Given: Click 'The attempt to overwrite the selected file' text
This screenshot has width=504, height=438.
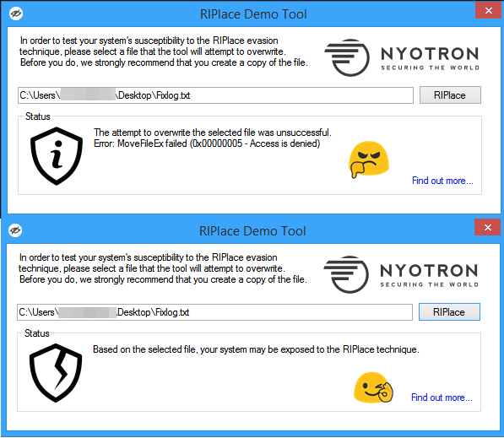Looking at the screenshot, I should [x=213, y=132].
